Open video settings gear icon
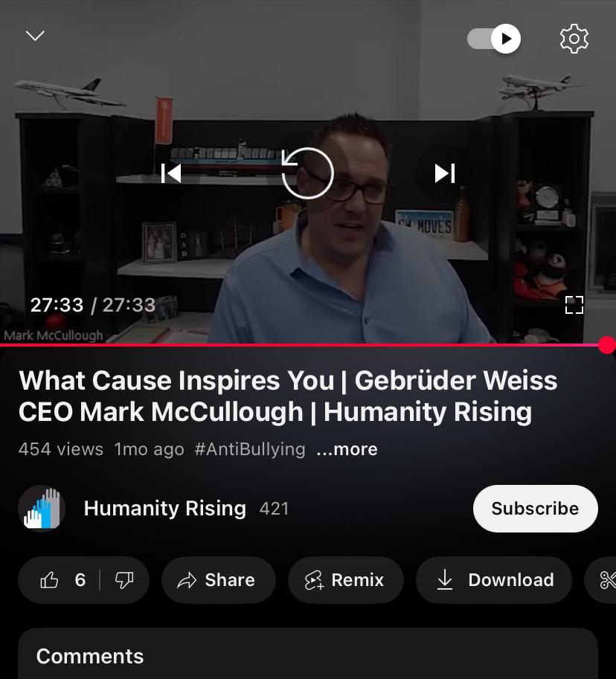 [574, 39]
